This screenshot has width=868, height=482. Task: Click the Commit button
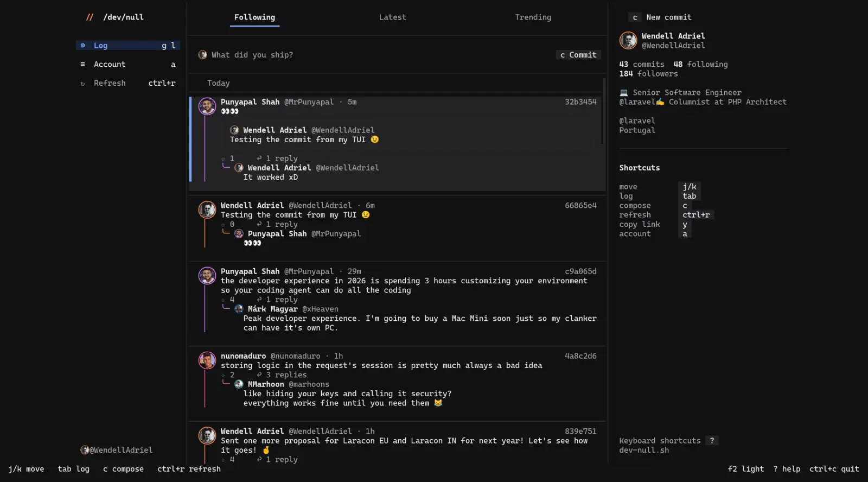point(578,55)
